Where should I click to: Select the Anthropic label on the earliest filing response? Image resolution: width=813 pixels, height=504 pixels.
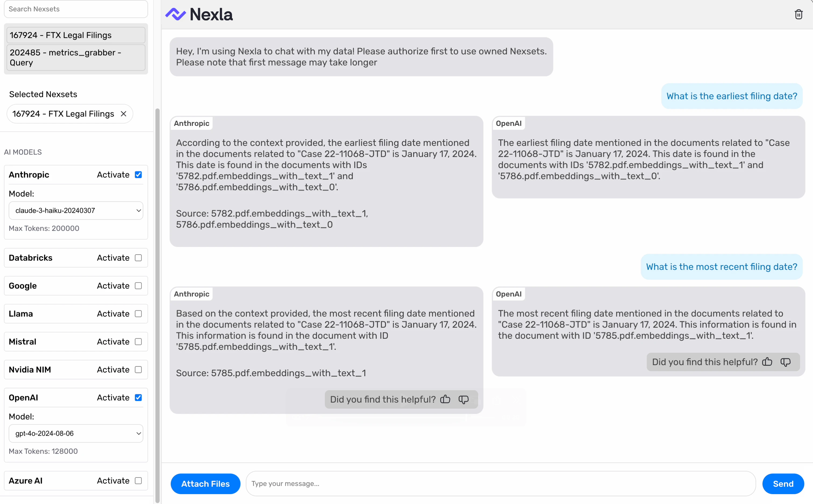coord(192,123)
